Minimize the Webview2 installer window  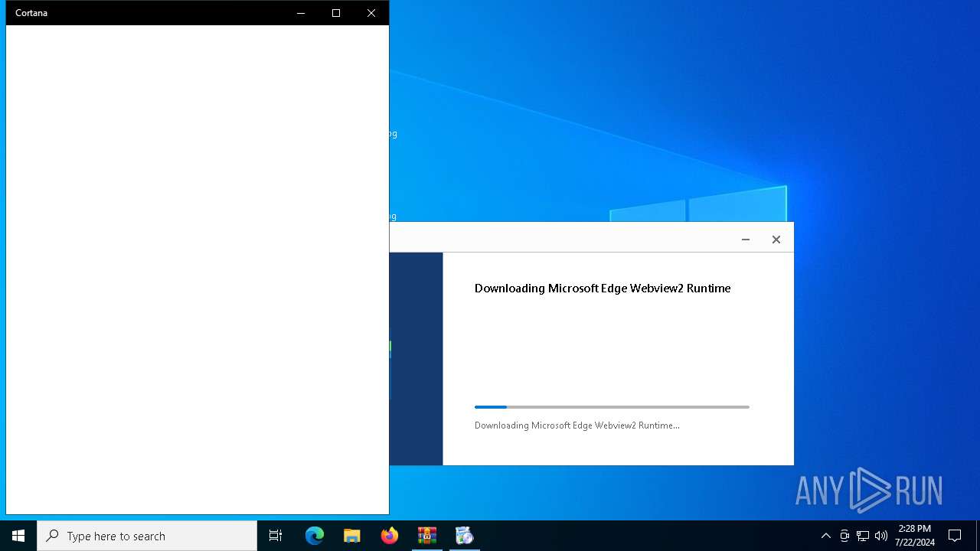pyautogui.click(x=745, y=240)
